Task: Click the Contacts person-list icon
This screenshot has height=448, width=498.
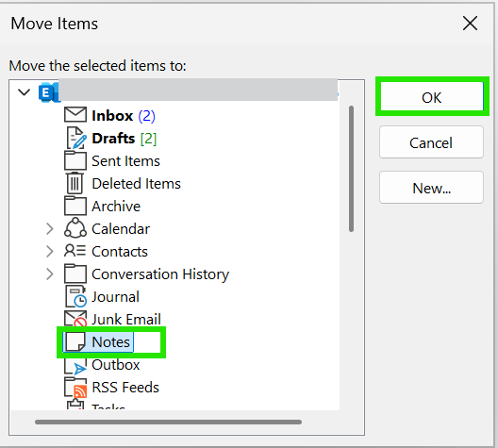Action: click(75, 251)
